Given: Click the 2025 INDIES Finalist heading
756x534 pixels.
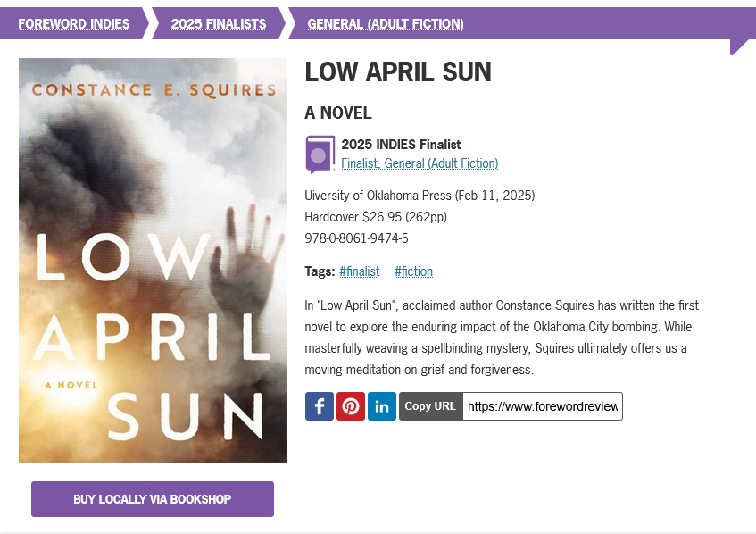Looking at the screenshot, I should click(401, 145).
